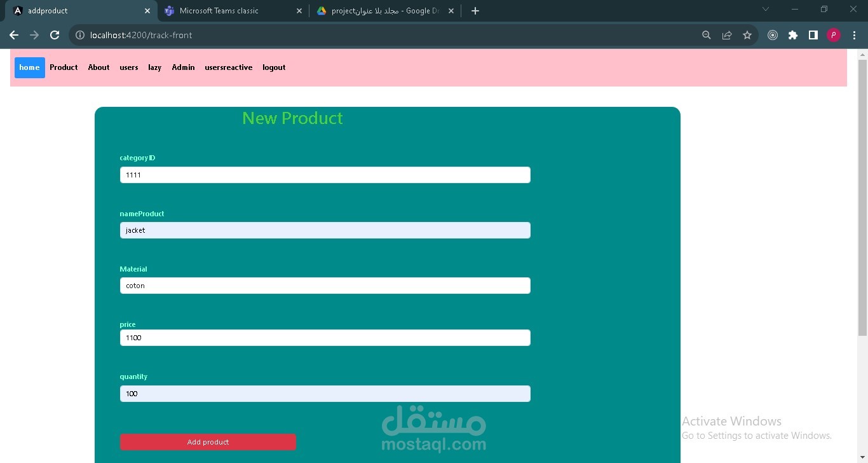Minimize the Chrome window

coord(795,9)
